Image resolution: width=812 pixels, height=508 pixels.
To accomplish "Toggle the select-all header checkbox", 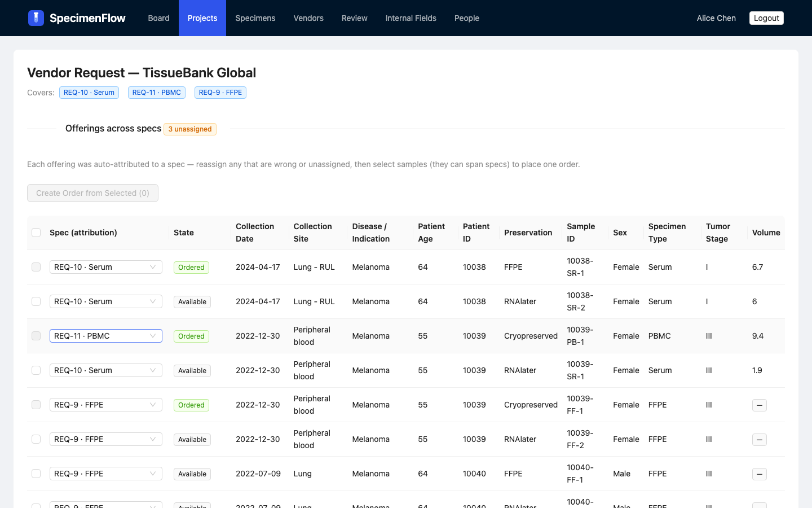I will pyautogui.click(x=36, y=233).
